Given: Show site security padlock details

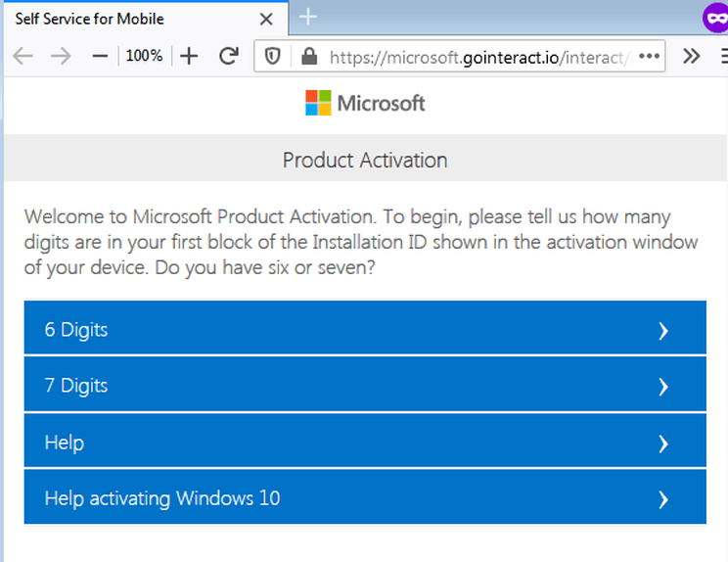Looking at the screenshot, I should pyautogui.click(x=309, y=57).
